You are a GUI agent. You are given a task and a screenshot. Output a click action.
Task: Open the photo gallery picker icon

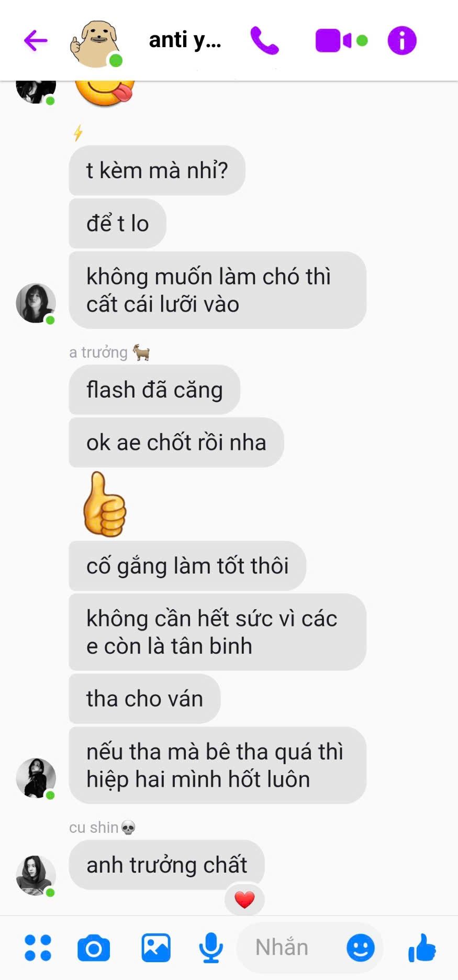[x=156, y=948]
